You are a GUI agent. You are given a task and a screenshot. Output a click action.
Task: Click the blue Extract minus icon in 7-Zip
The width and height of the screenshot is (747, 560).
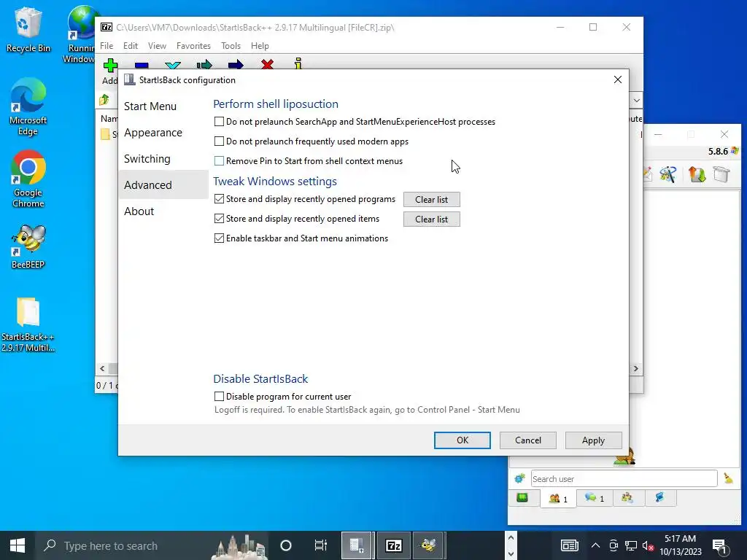tap(142, 65)
